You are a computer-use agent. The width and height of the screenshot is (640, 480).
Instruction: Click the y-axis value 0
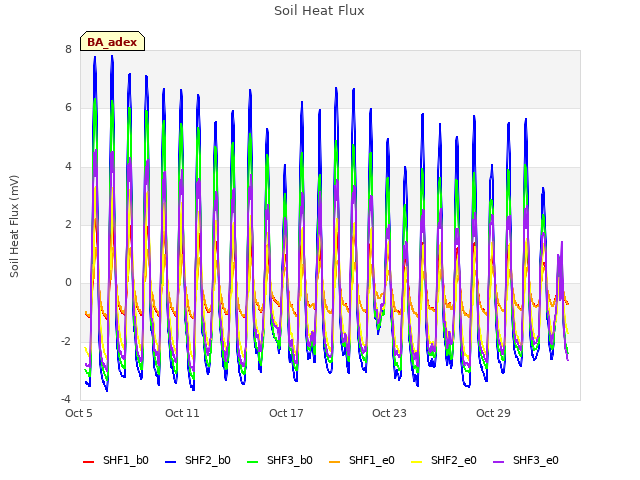click(68, 282)
